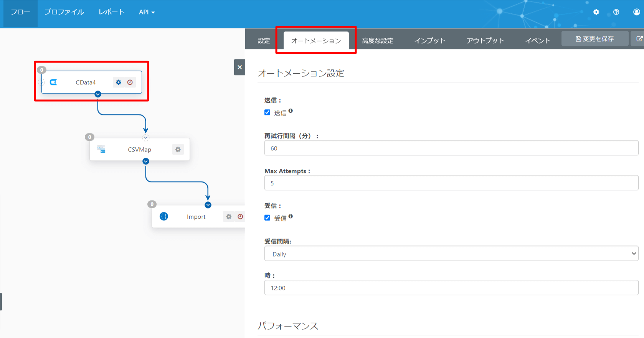The height and width of the screenshot is (338, 644).
Task: Click the Import connector globe icon
Action: (x=164, y=216)
